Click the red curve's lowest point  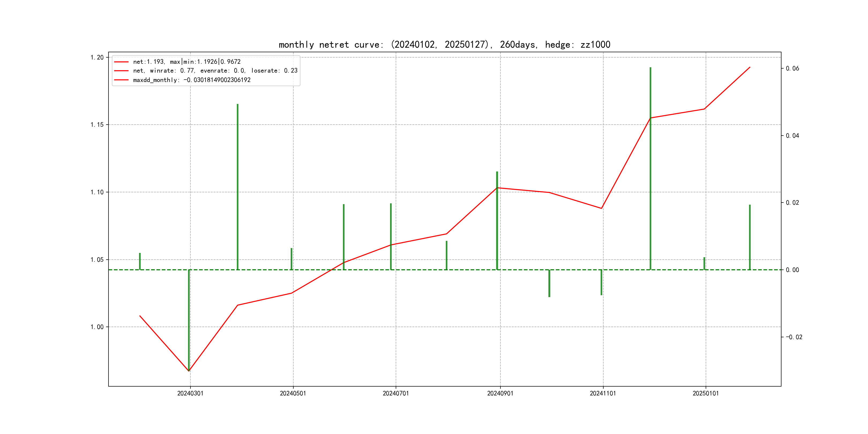(x=189, y=371)
